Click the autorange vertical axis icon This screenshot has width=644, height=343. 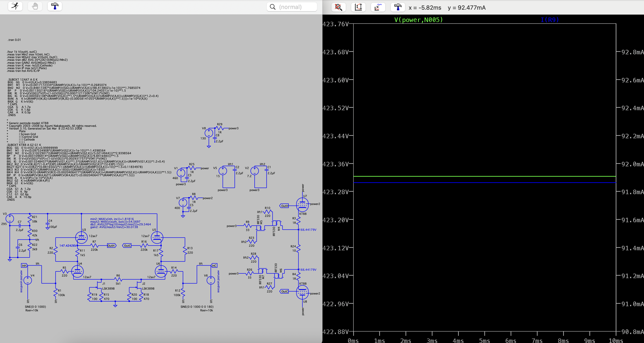(358, 7)
